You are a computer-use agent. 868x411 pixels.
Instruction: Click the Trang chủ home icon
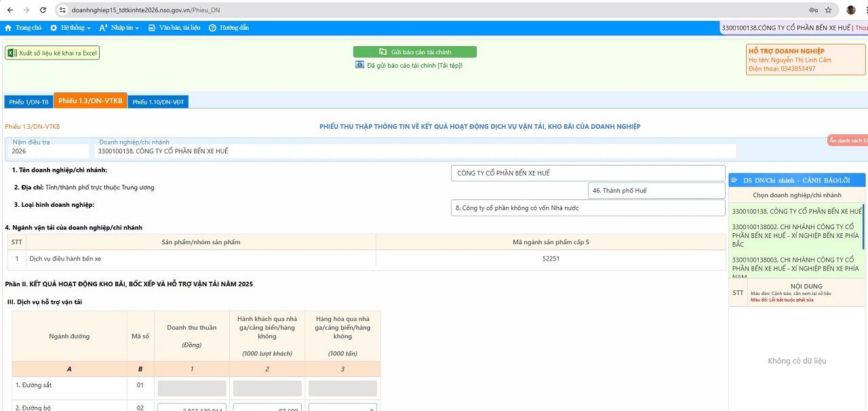tap(8, 28)
